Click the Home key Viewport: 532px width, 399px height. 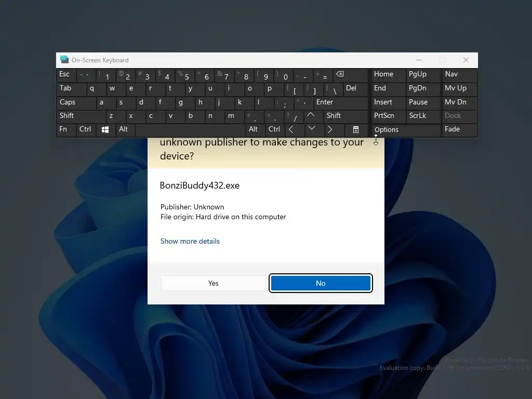tap(388, 75)
